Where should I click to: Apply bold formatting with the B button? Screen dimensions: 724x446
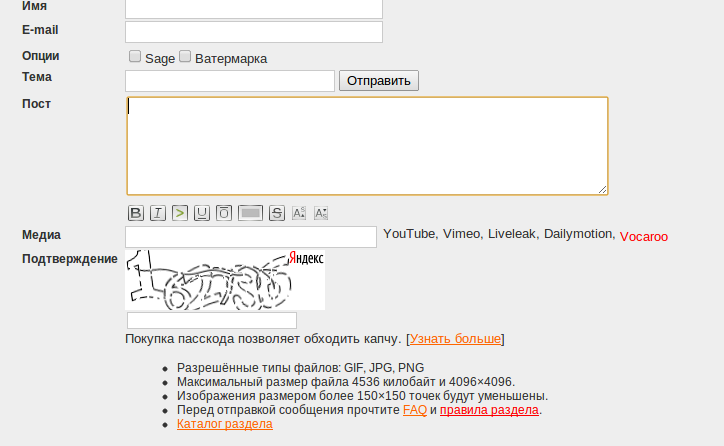pyautogui.click(x=136, y=213)
